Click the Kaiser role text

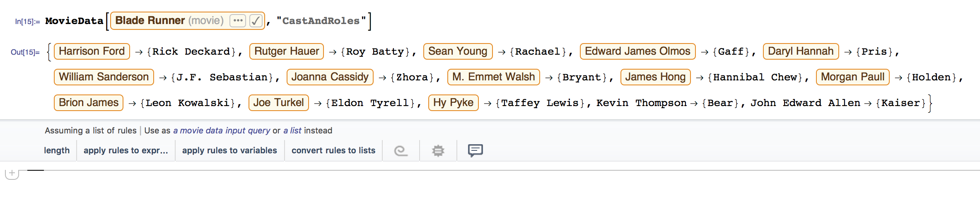point(900,103)
